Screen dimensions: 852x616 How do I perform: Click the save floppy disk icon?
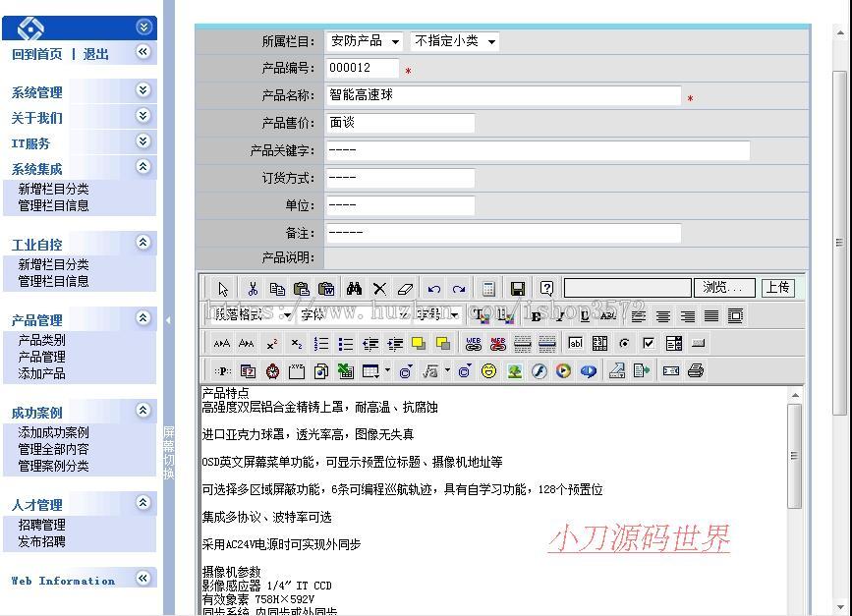pos(517,289)
